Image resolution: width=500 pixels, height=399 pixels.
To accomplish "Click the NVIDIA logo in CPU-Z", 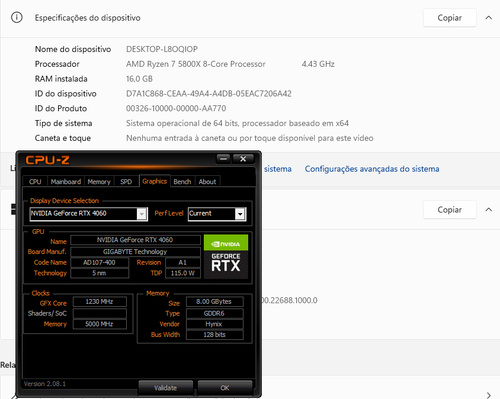I will click(x=226, y=243).
